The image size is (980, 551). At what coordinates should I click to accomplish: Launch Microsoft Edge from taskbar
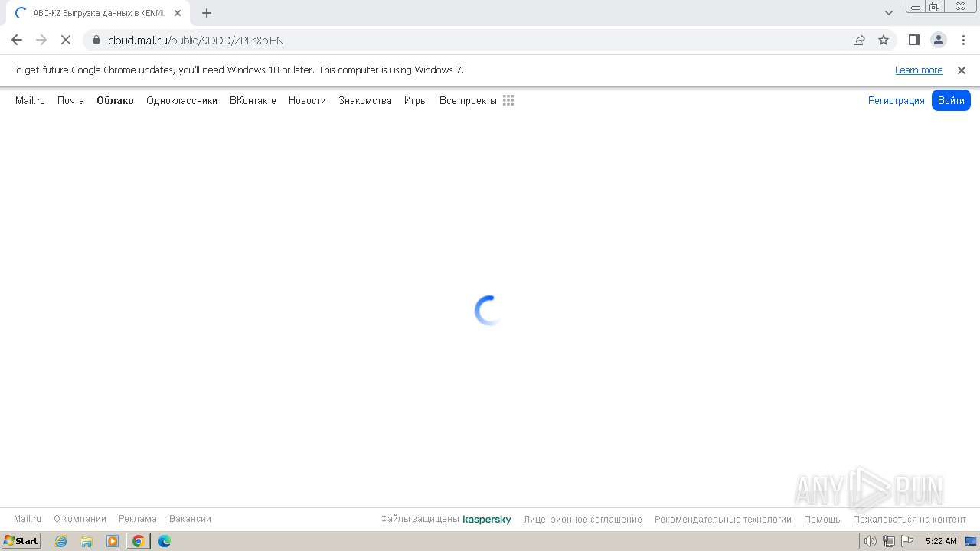click(x=165, y=541)
